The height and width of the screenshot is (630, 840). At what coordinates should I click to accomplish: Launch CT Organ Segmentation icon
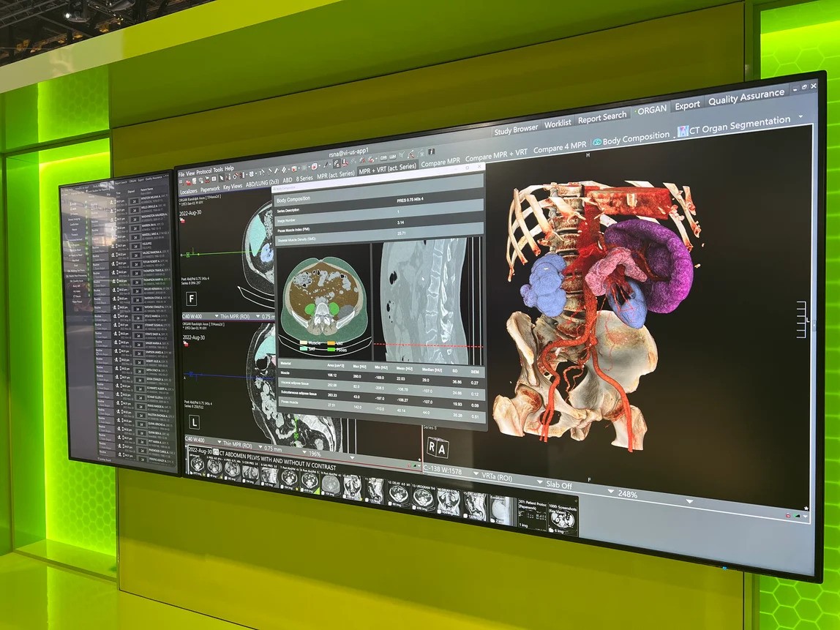pos(683,131)
